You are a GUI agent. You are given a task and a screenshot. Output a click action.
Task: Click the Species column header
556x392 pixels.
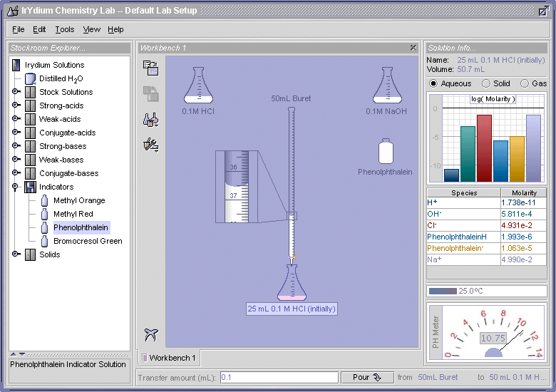click(464, 193)
